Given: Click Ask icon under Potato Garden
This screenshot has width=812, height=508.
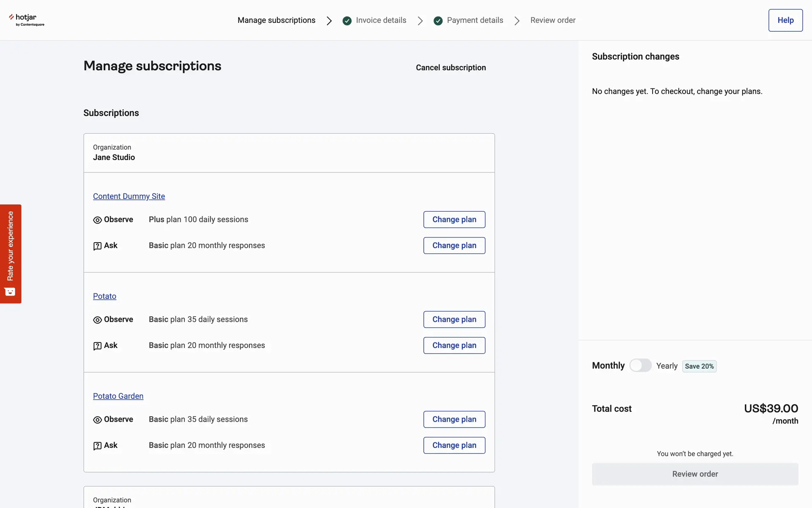Looking at the screenshot, I should pyautogui.click(x=97, y=446).
